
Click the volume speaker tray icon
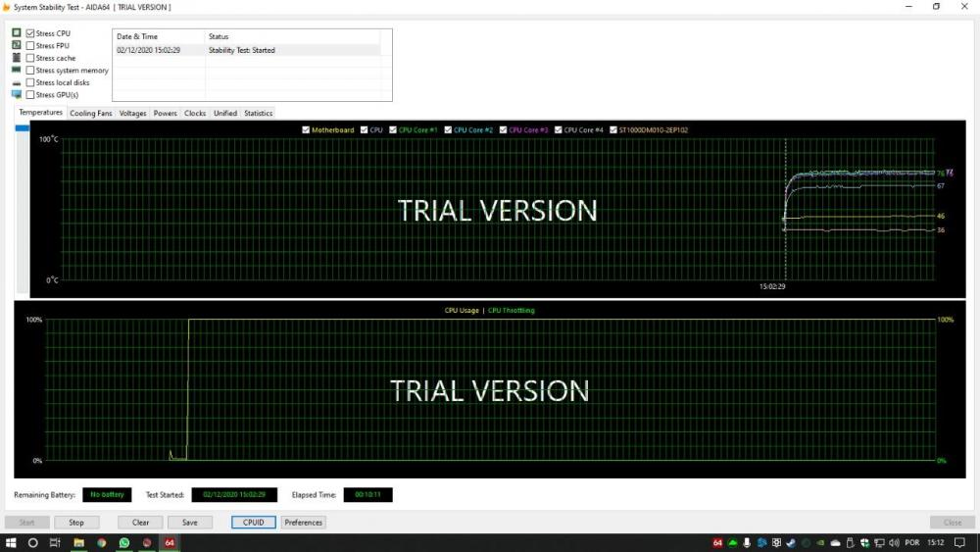point(894,542)
